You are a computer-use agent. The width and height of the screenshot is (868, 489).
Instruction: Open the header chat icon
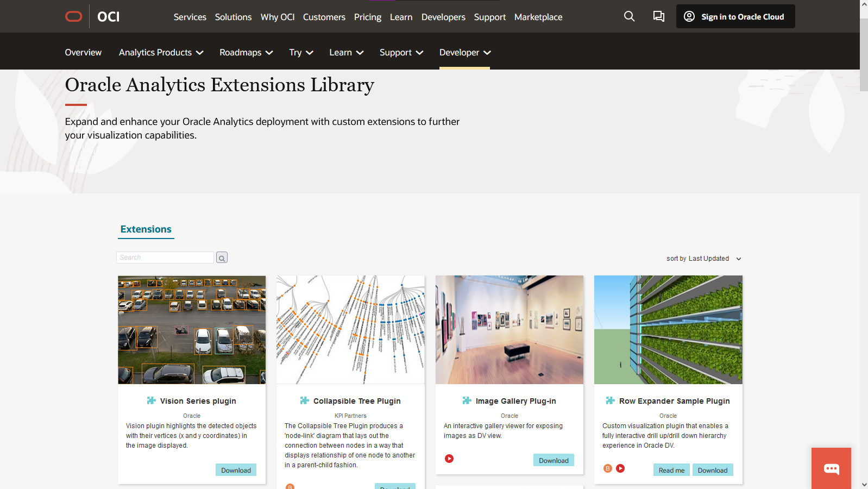[658, 16]
